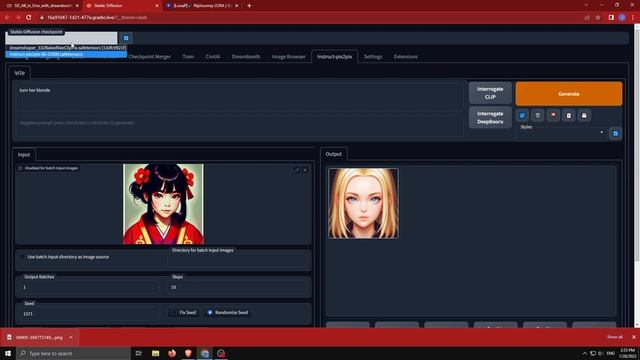The width and height of the screenshot is (640, 360).
Task: Click the red extra networks icon
Action: coord(553,116)
